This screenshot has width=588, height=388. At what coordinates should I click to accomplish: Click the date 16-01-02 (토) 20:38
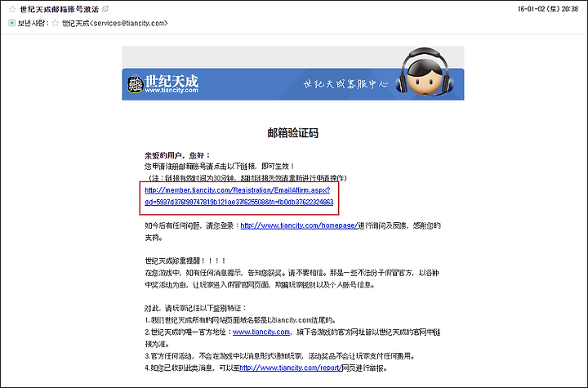click(548, 9)
